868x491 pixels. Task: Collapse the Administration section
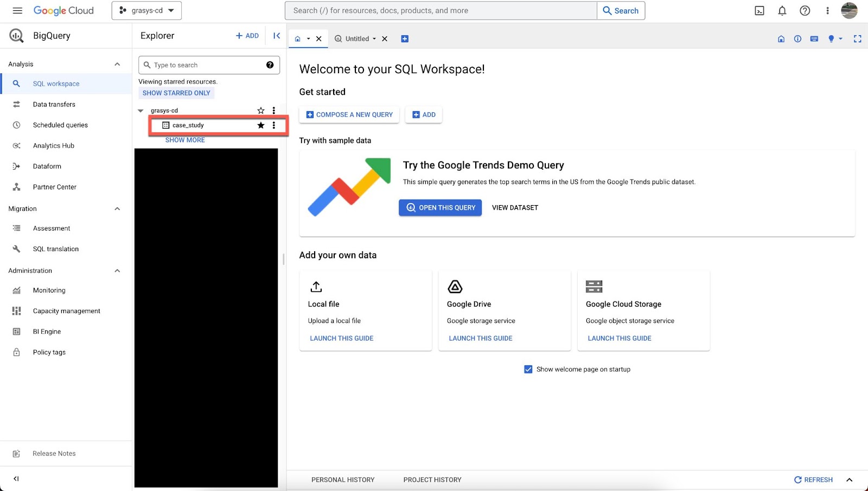point(117,271)
